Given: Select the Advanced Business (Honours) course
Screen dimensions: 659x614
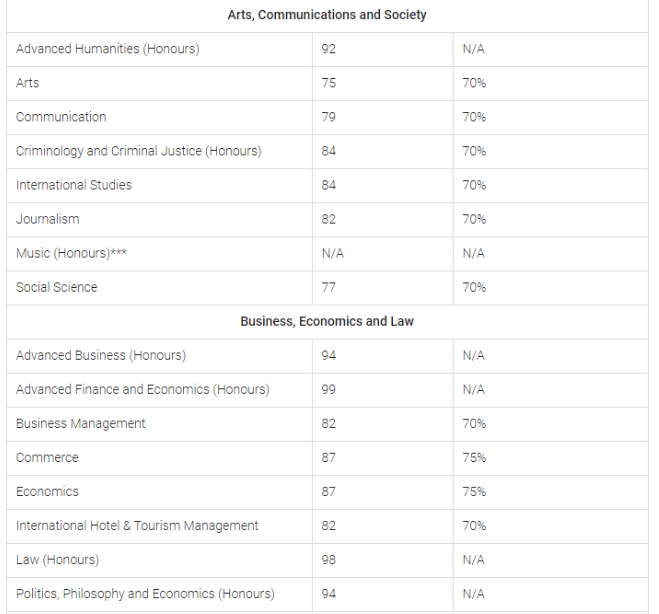Looking at the screenshot, I should 101,355.
